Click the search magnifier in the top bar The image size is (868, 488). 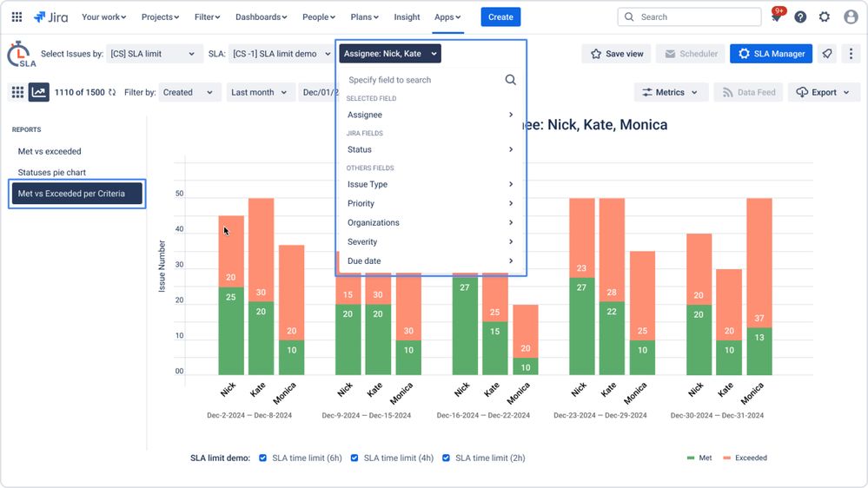coord(629,17)
